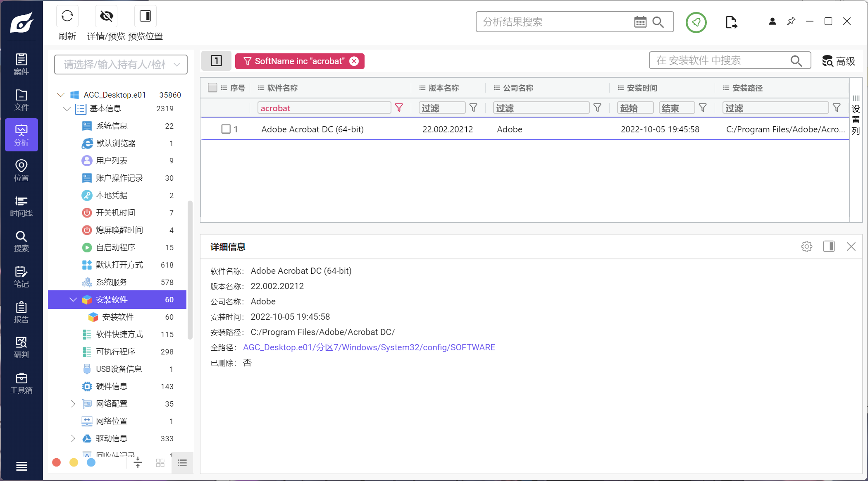Collapse 基本信息 tree node

pyautogui.click(x=67, y=109)
